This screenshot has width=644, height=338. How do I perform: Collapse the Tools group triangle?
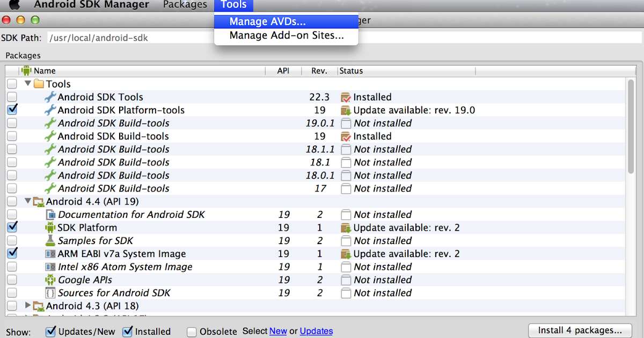(28, 84)
